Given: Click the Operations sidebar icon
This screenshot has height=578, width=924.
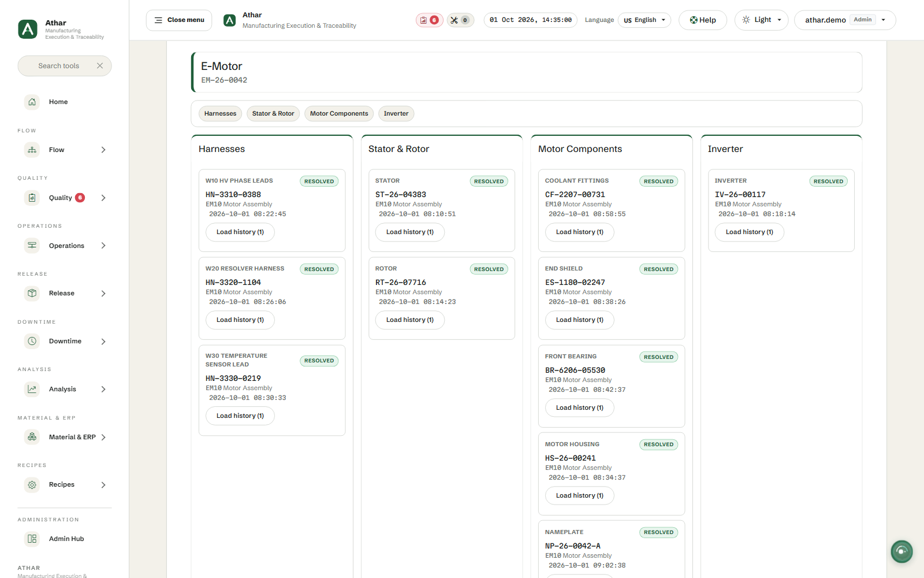Looking at the screenshot, I should 32,246.
